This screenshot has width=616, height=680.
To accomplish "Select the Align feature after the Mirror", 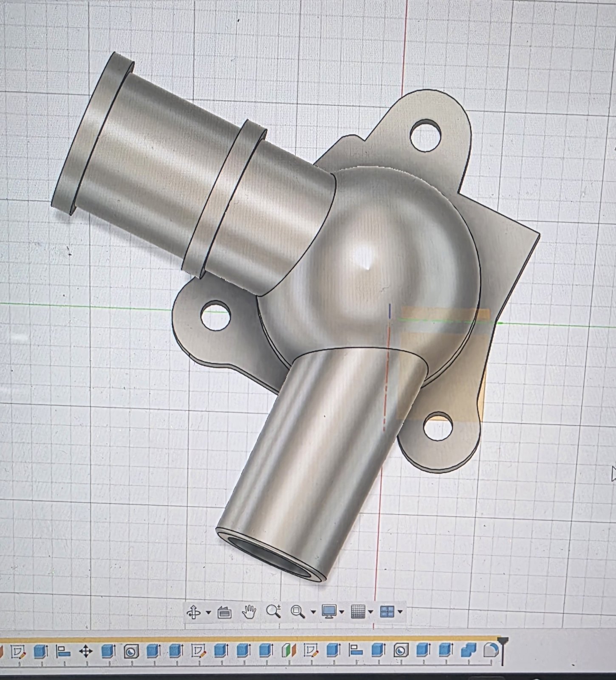I will (x=356, y=651).
